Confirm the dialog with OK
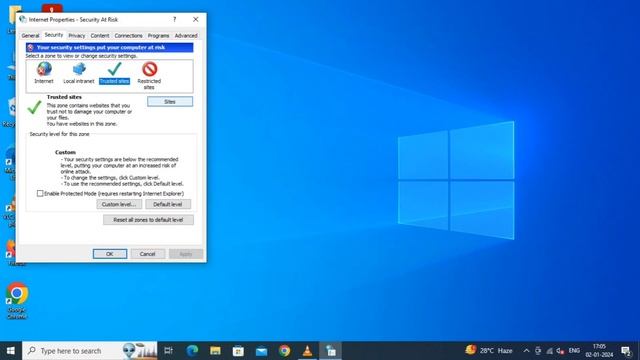 [110, 254]
